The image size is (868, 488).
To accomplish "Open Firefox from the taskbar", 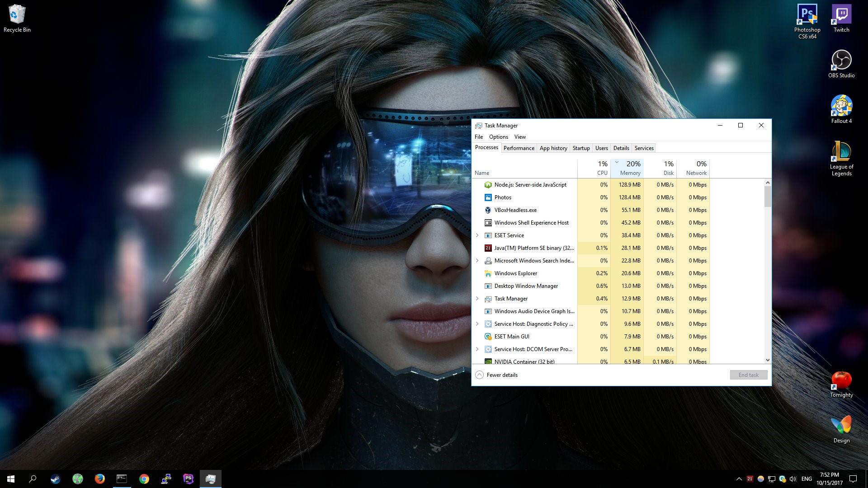I will pyautogui.click(x=99, y=479).
